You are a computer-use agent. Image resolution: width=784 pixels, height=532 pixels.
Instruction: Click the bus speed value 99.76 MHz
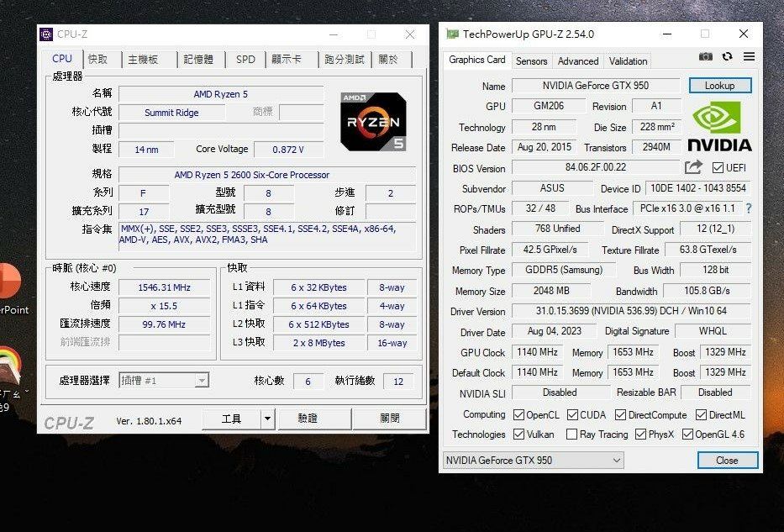(165, 324)
